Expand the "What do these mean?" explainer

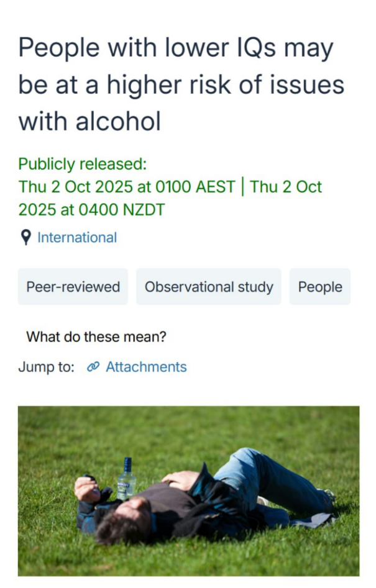(96, 337)
